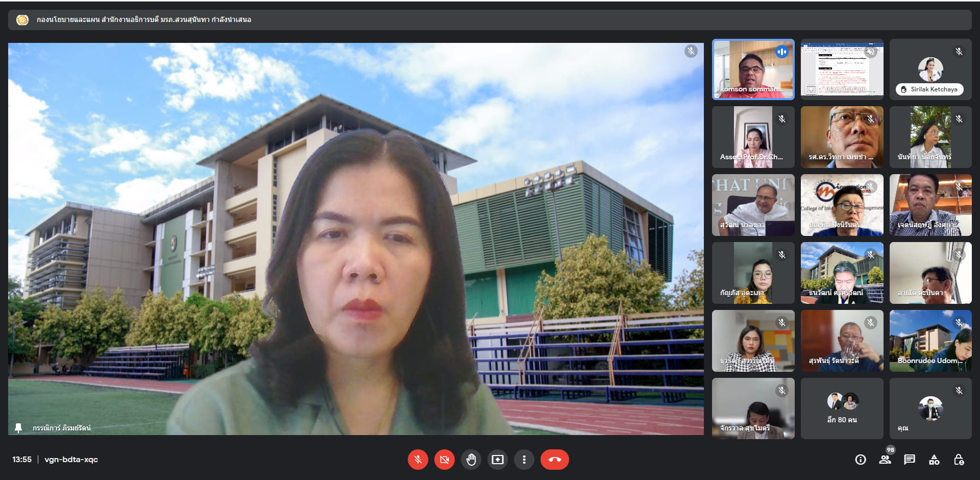Viewport: 980px width, 480px height.
Task: Open Sirilak Ketchaya's participant tile
Action: pyautogui.click(x=930, y=69)
